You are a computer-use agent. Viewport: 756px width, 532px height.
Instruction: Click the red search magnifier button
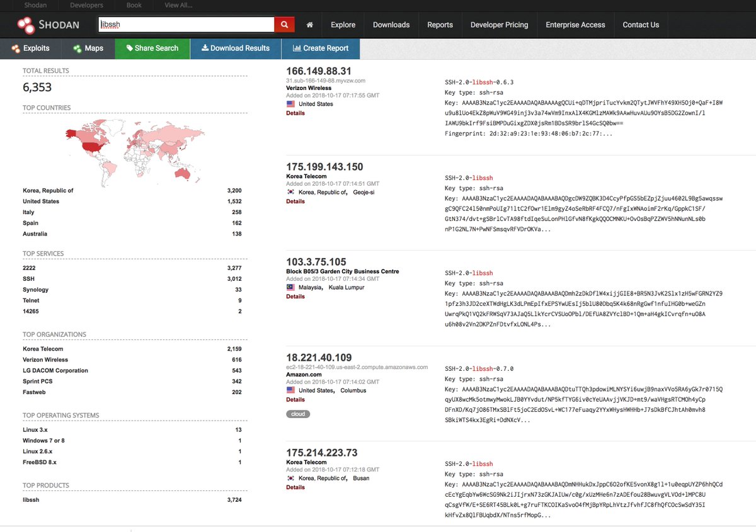(x=284, y=25)
